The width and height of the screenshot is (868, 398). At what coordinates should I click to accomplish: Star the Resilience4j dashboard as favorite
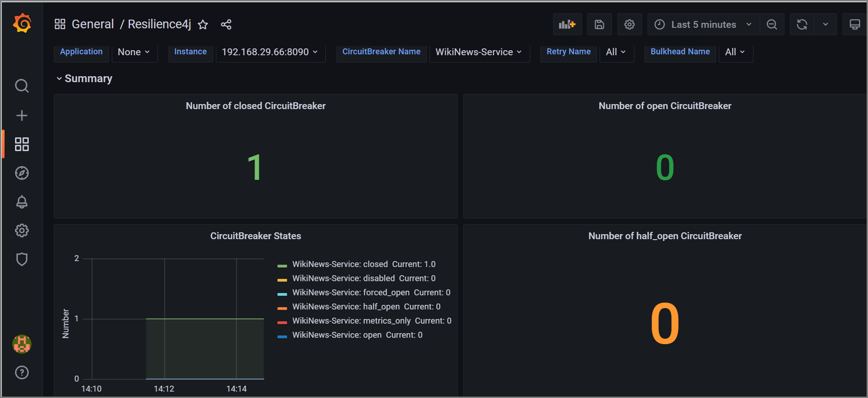tap(203, 25)
